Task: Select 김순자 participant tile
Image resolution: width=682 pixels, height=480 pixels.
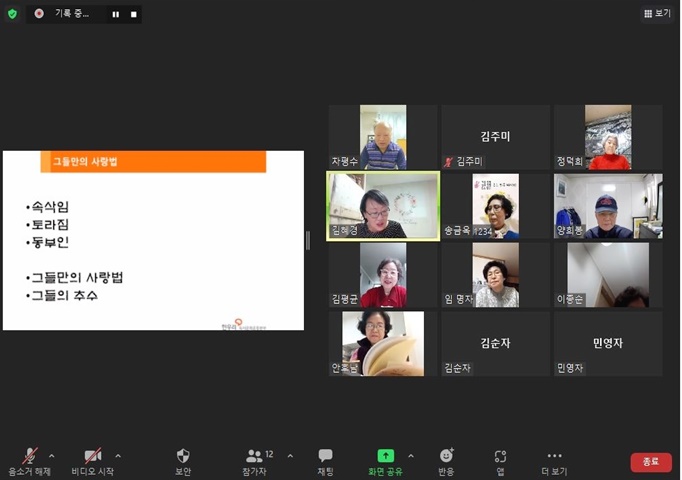Action: tap(495, 343)
